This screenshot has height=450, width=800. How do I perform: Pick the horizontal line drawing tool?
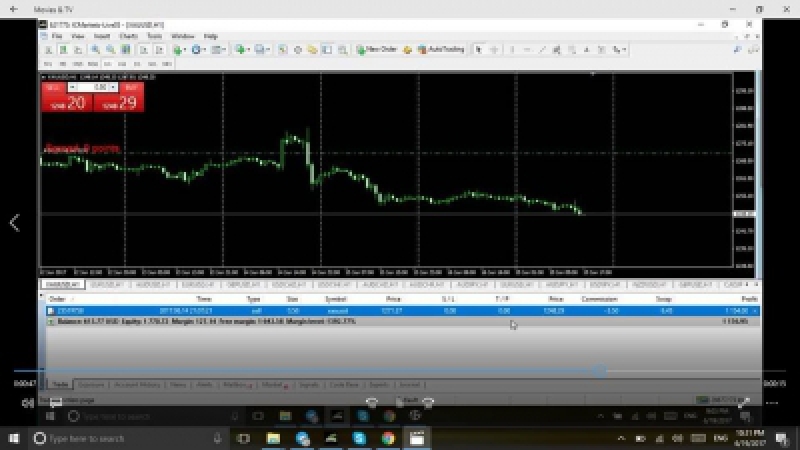(527, 50)
